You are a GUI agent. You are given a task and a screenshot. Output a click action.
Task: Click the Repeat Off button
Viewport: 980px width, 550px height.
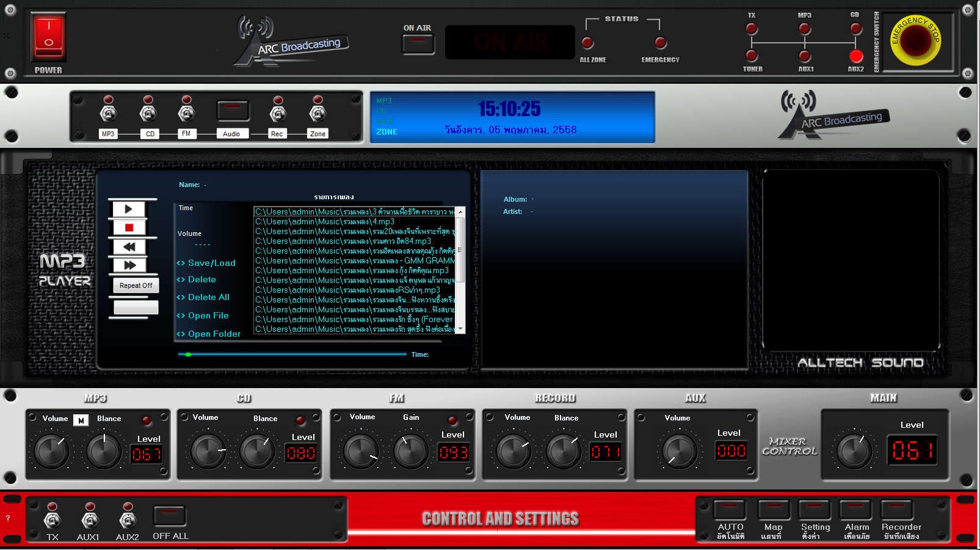[136, 285]
